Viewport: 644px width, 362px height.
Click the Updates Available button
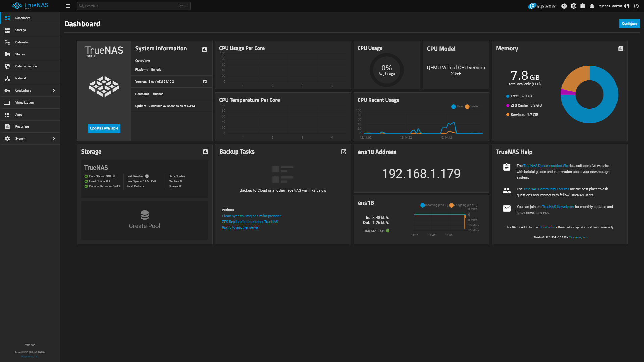click(104, 128)
